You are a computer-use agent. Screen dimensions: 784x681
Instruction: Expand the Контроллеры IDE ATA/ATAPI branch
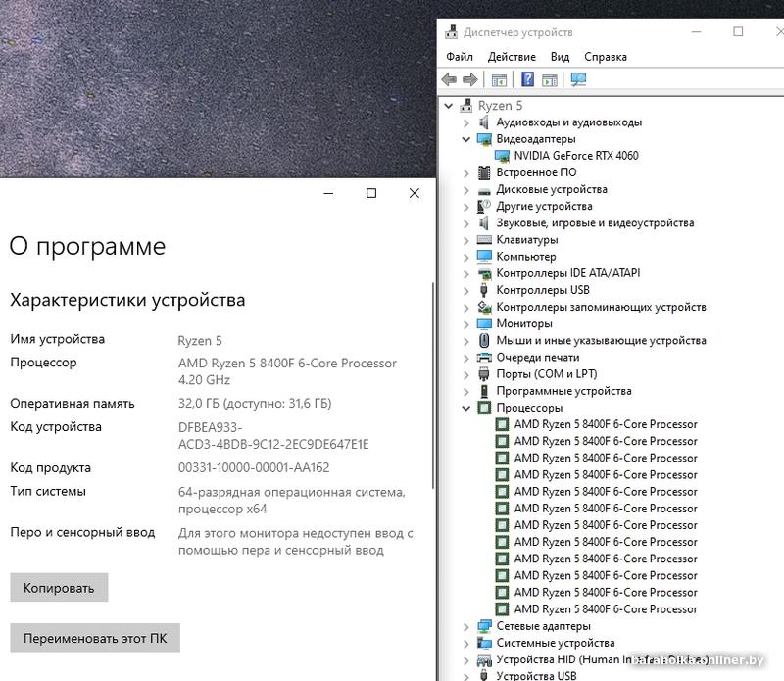point(466,274)
